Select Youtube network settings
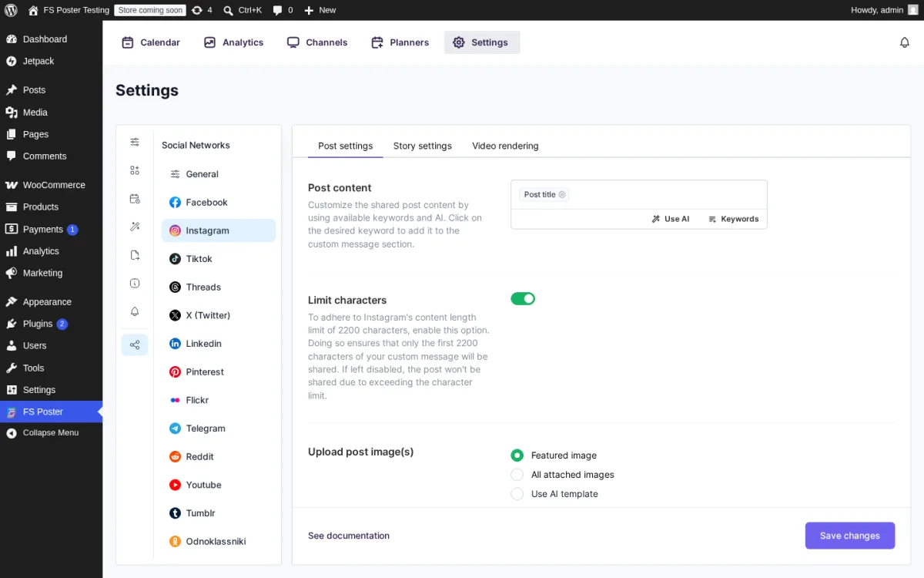924x578 pixels. point(219,485)
